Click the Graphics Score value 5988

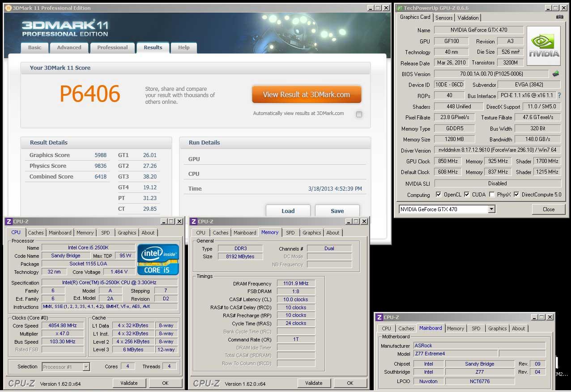click(x=100, y=155)
